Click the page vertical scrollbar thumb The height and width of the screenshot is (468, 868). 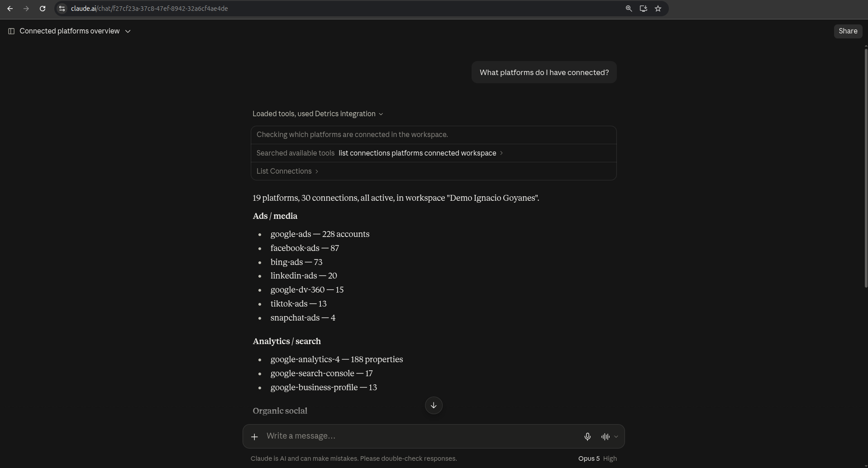866,167
